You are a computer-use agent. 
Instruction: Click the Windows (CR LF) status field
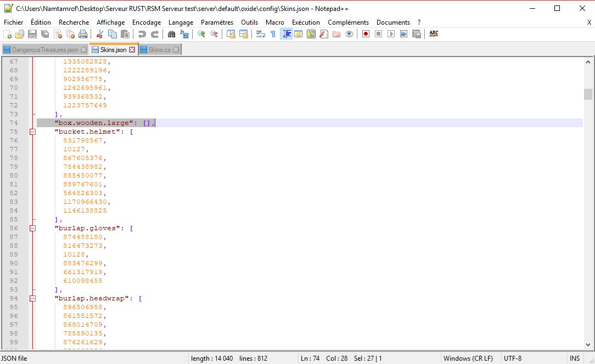468,359
